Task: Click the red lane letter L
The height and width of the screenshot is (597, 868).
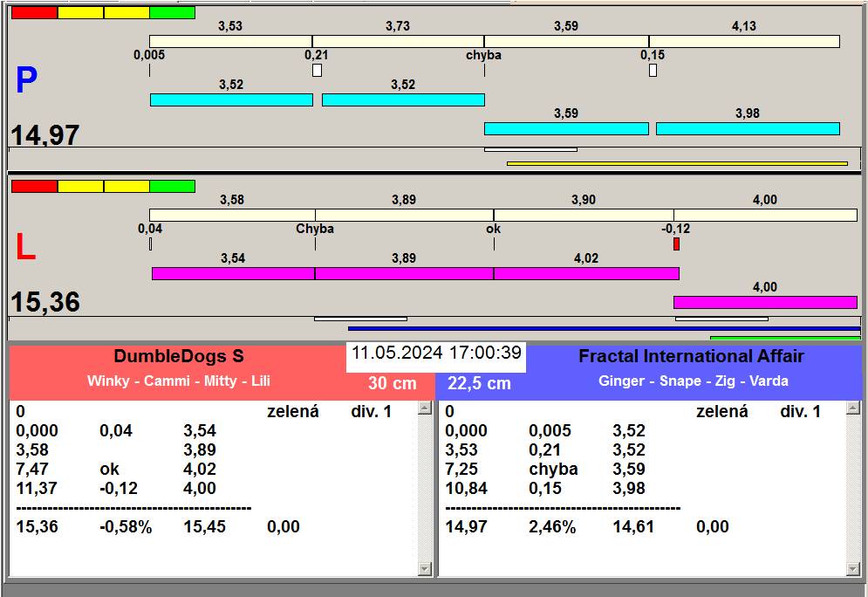Action: pos(25,248)
